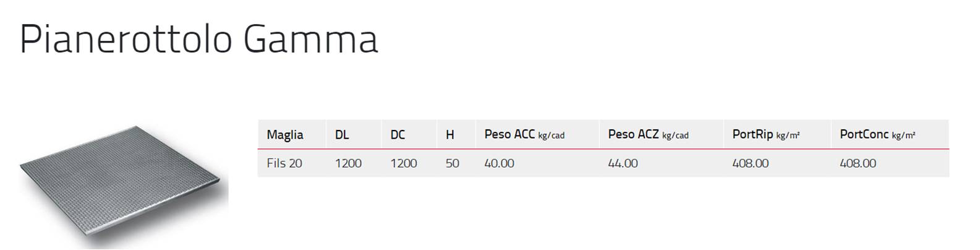Select the PortConc value 408.00

858,163
